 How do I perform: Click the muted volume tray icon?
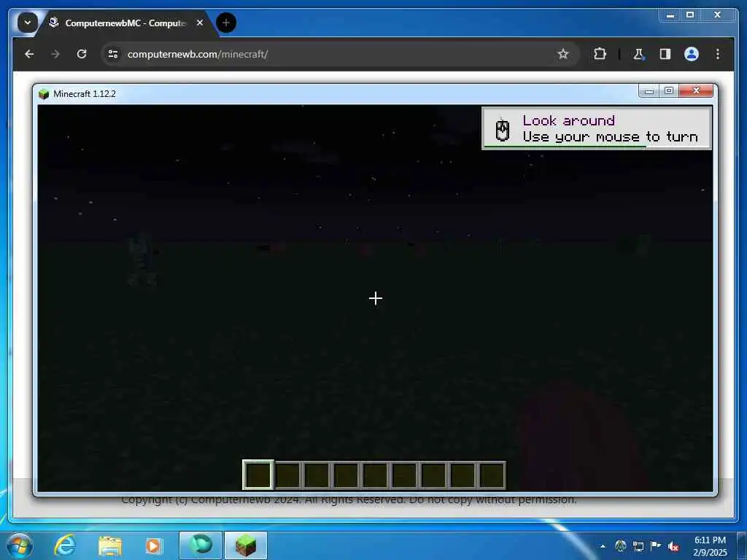point(673,546)
